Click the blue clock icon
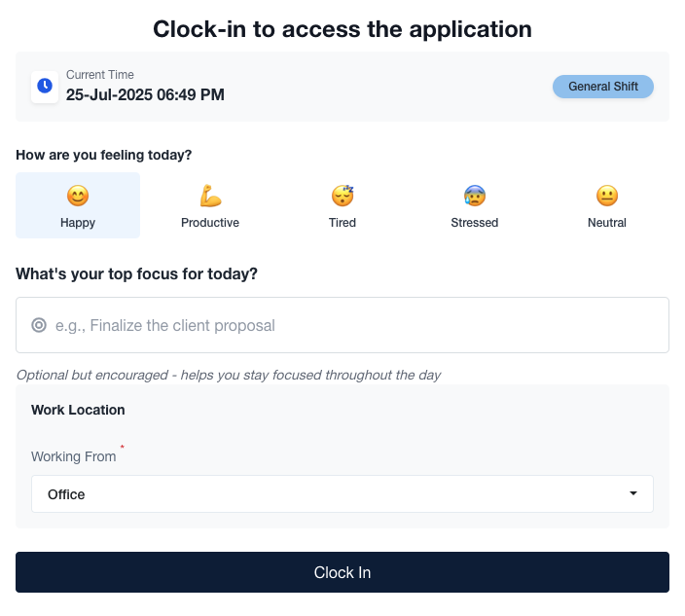685x616 pixels. pyautogui.click(x=45, y=86)
